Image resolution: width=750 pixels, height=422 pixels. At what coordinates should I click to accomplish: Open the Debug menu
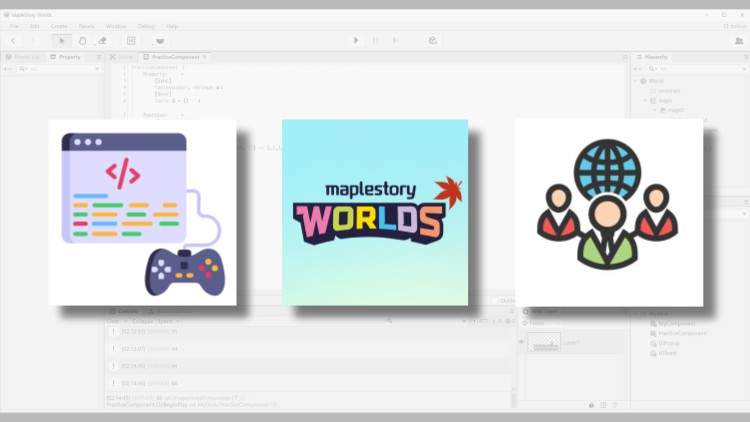tap(146, 26)
